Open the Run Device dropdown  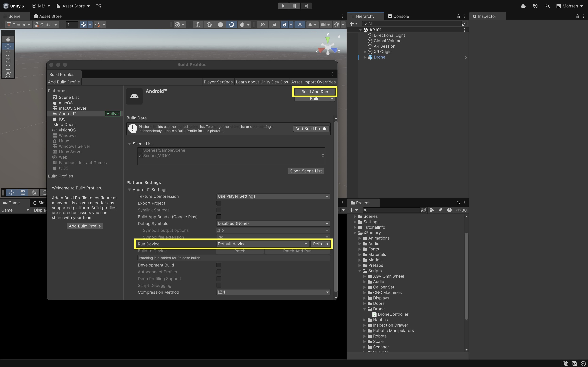click(x=262, y=244)
